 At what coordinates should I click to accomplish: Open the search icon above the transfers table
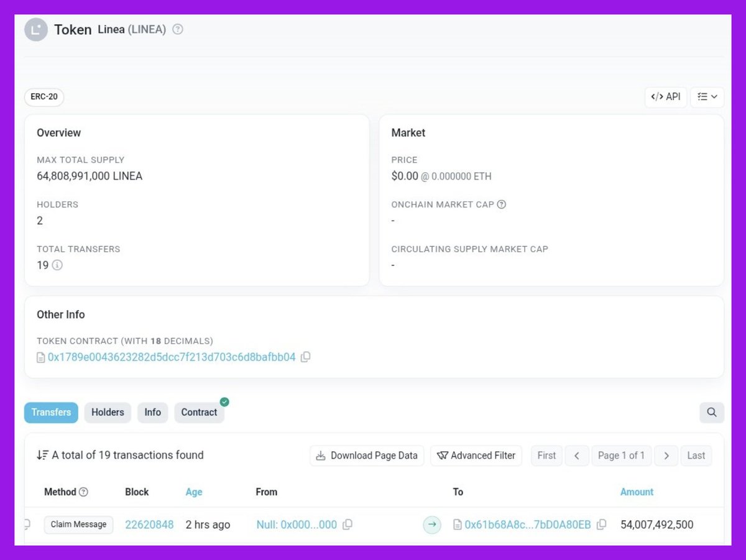click(712, 412)
